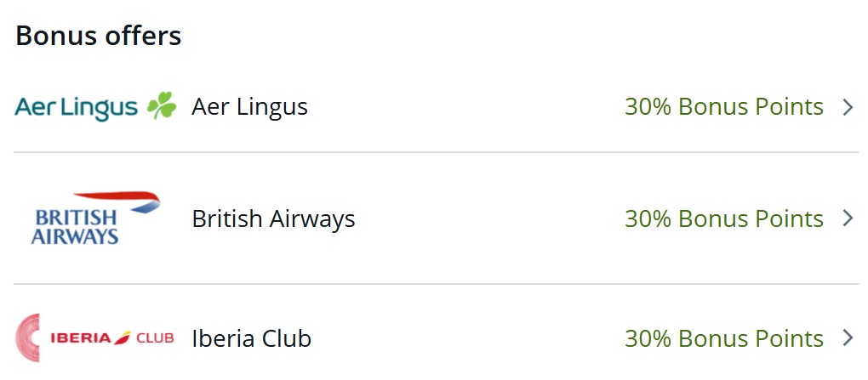
Task: Click the green shamrock icon
Action: click(161, 106)
